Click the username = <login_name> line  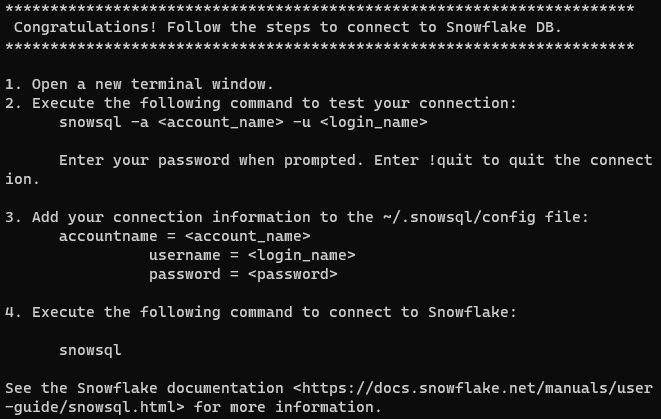click(252, 255)
